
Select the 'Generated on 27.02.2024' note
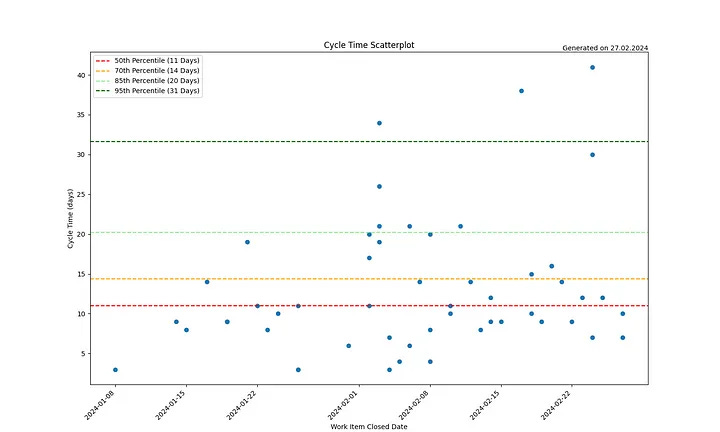(605, 48)
